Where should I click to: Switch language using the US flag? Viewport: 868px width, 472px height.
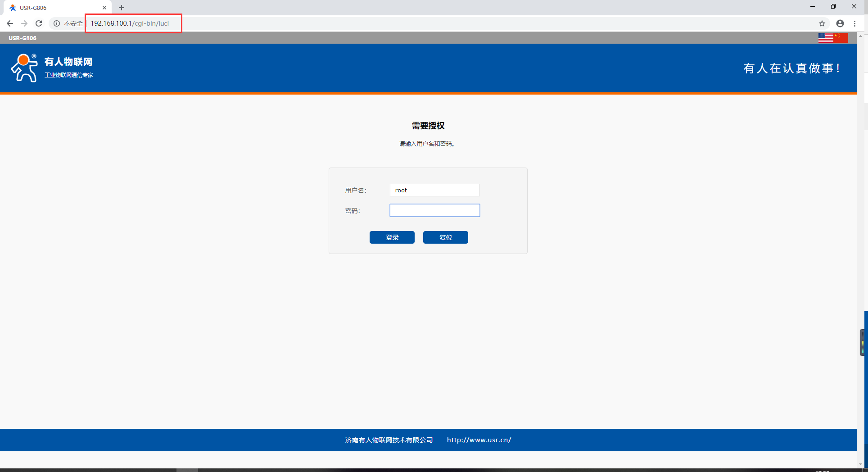click(x=825, y=38)
